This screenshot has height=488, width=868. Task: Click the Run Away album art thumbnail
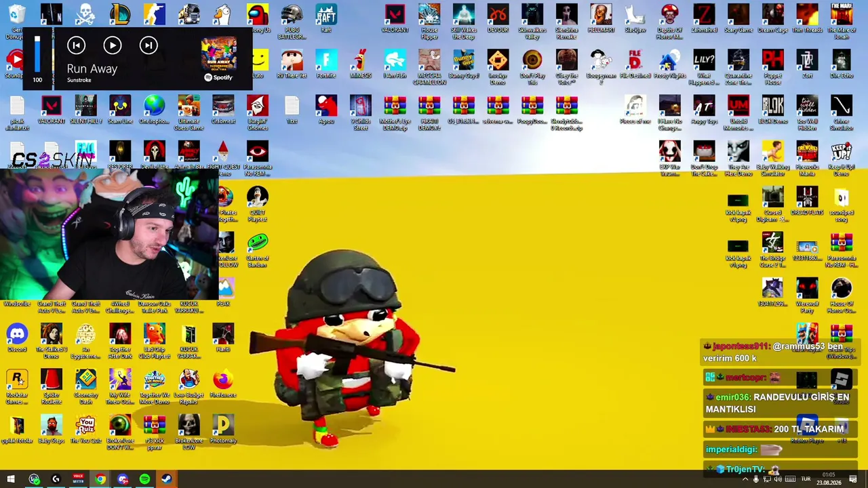click(x=218, y=54)
